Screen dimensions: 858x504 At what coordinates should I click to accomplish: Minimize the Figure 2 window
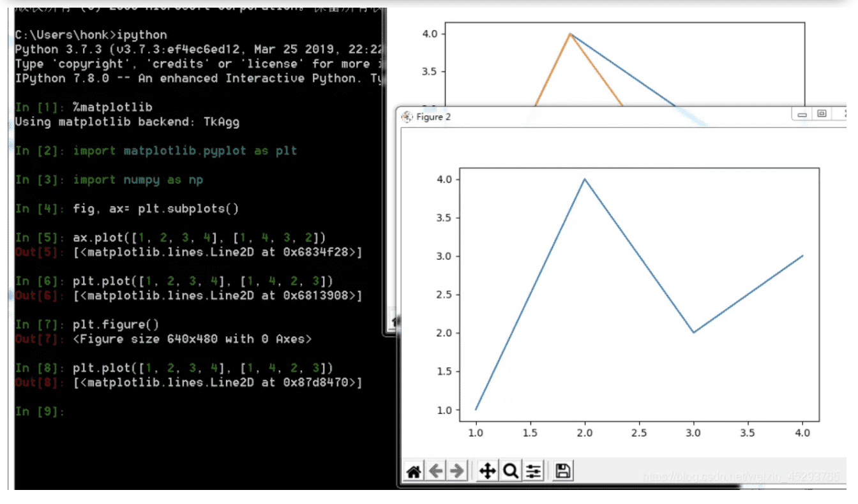click(802, 114)
